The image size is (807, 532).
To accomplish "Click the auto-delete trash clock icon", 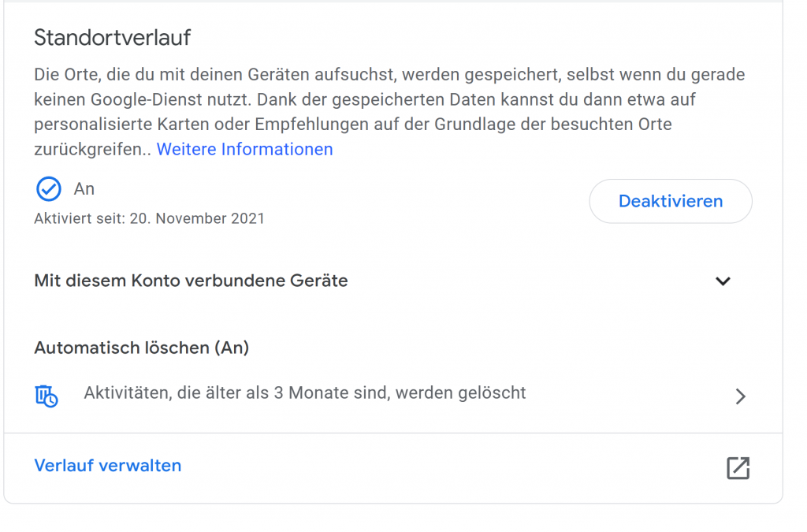I will click(46, 396).
